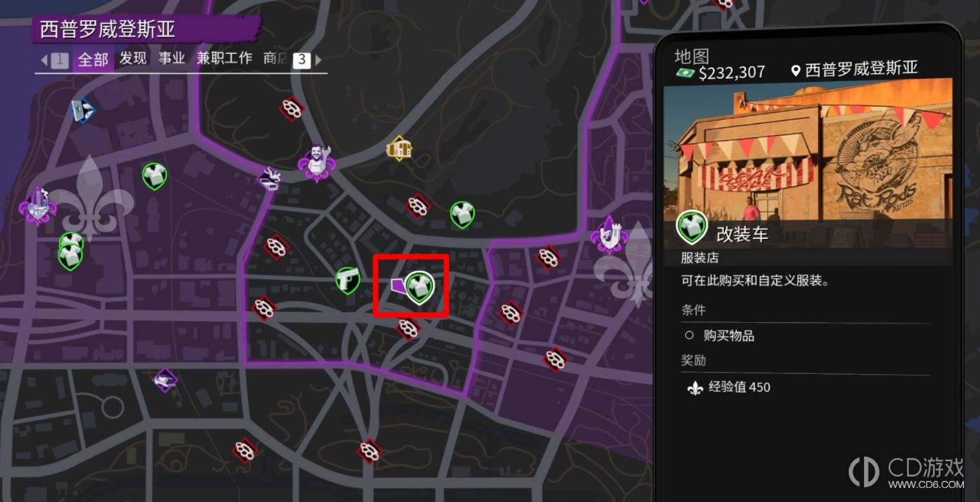This screenshot has height=502, width=980.
Task: Toggle the 购买物品 condition circle
Action: (689, 335)
